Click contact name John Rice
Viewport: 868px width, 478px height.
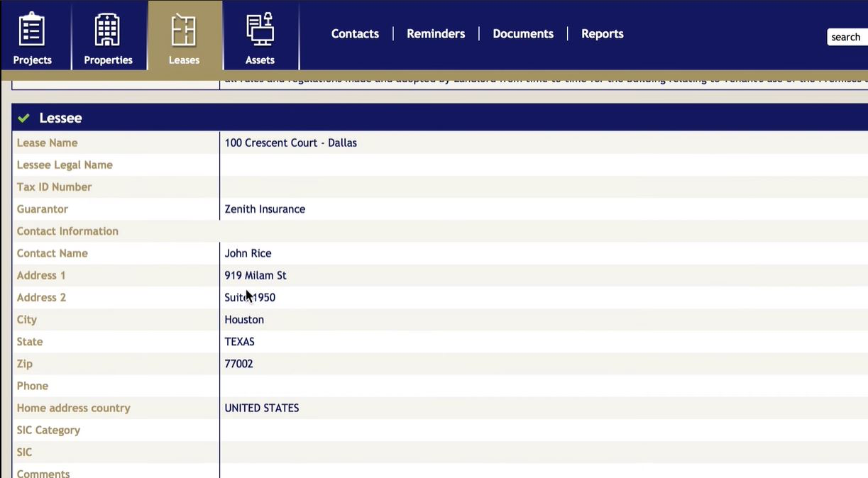(x=248, y=253)
